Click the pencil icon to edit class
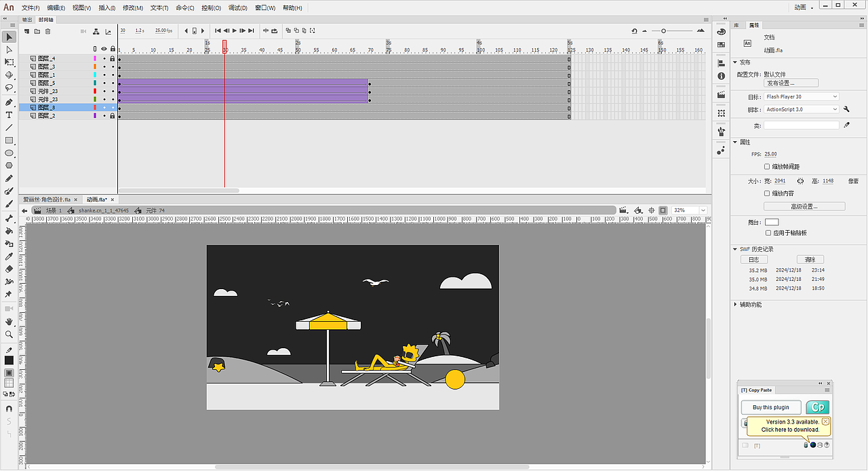The image size is (868, 471). click(x=846, y=126)
